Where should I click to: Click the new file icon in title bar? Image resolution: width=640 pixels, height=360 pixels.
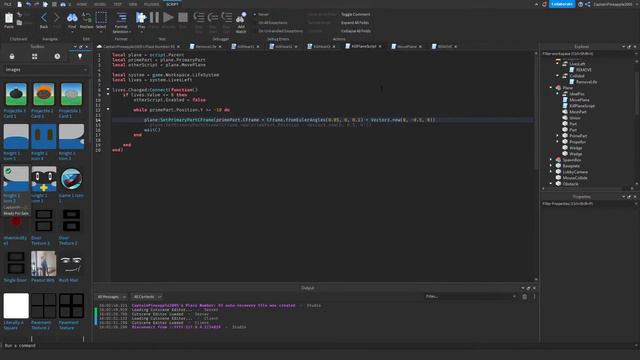click(19, 4)
